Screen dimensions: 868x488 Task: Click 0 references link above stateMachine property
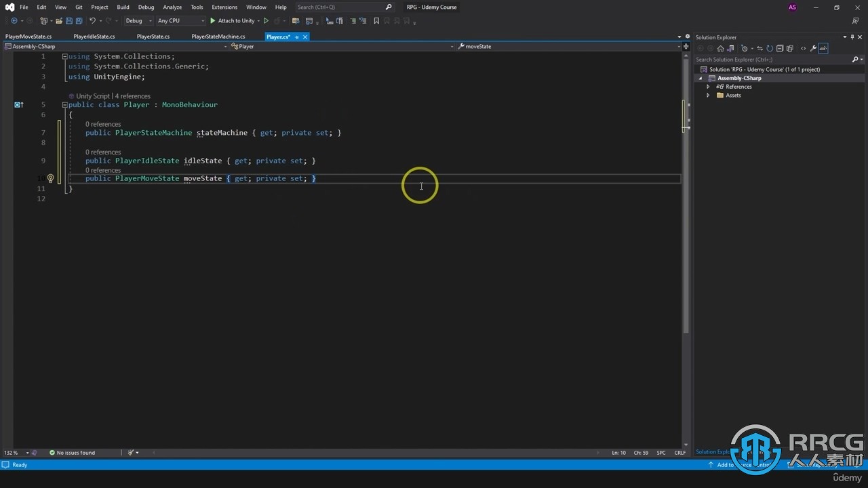[x=103, y=124]
